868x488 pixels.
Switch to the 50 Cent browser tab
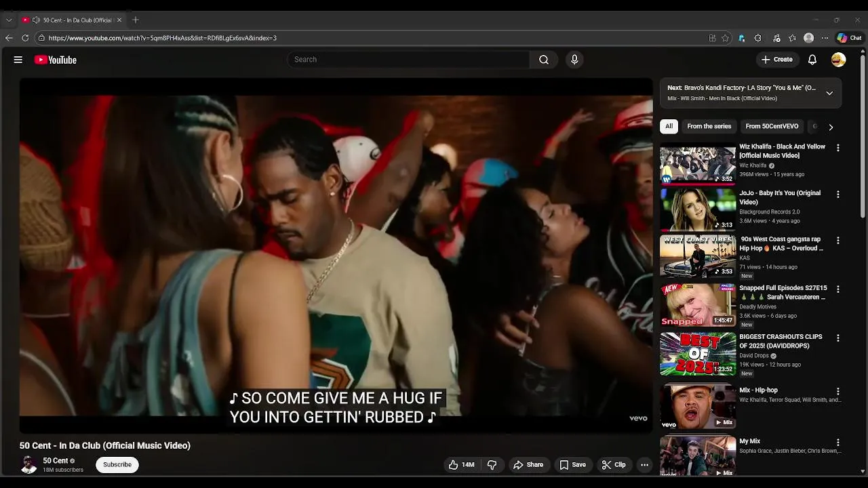pyautogui.click(x=72, y=20)
